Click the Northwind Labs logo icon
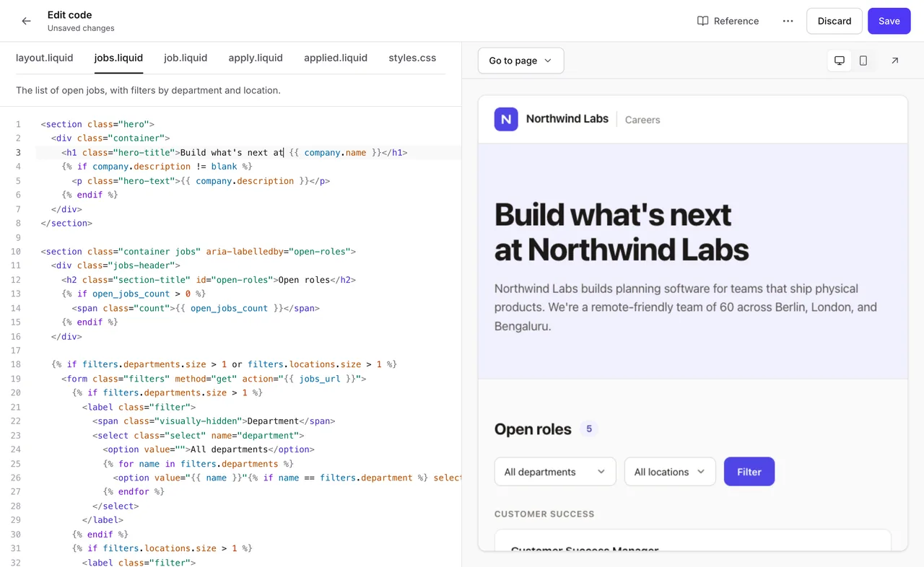 (x=506, y=119)
